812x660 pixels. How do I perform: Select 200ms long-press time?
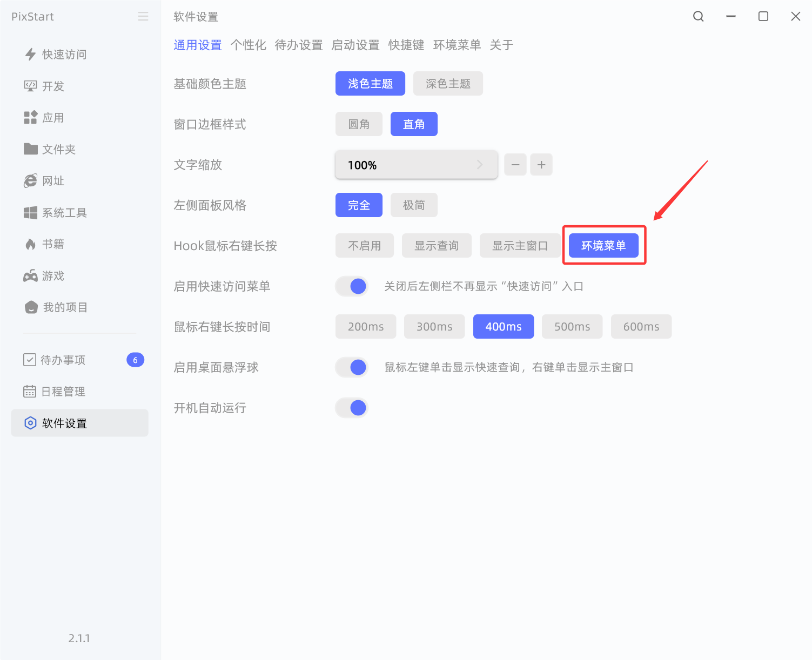pos(366,327)
